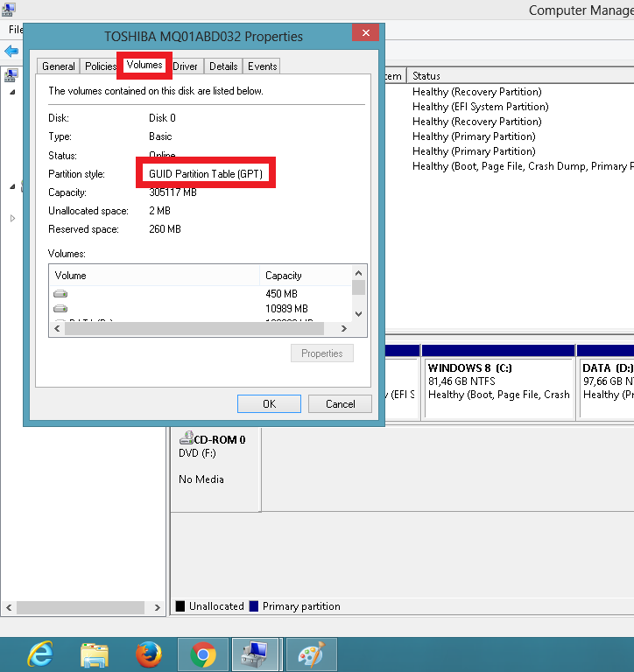Screen dimensions: 634x672
Task: Click the volumes list scroll-up arrow
Action: click(359, 273)
